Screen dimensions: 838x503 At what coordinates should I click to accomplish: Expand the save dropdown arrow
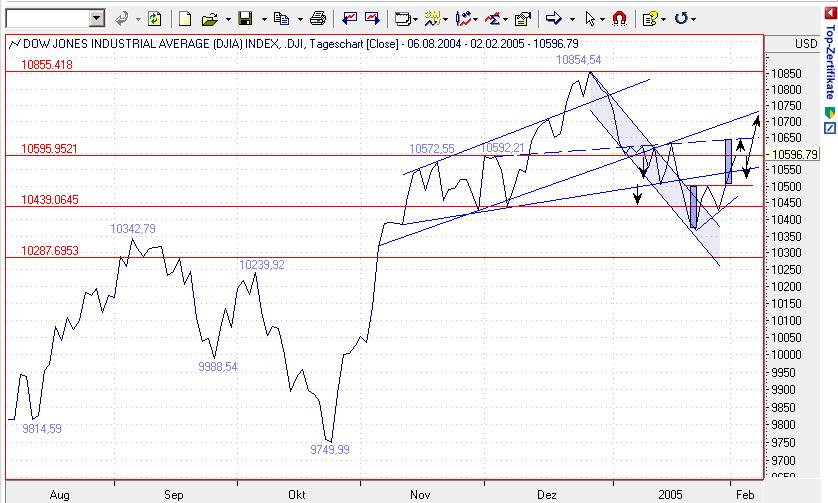[264, 20]
